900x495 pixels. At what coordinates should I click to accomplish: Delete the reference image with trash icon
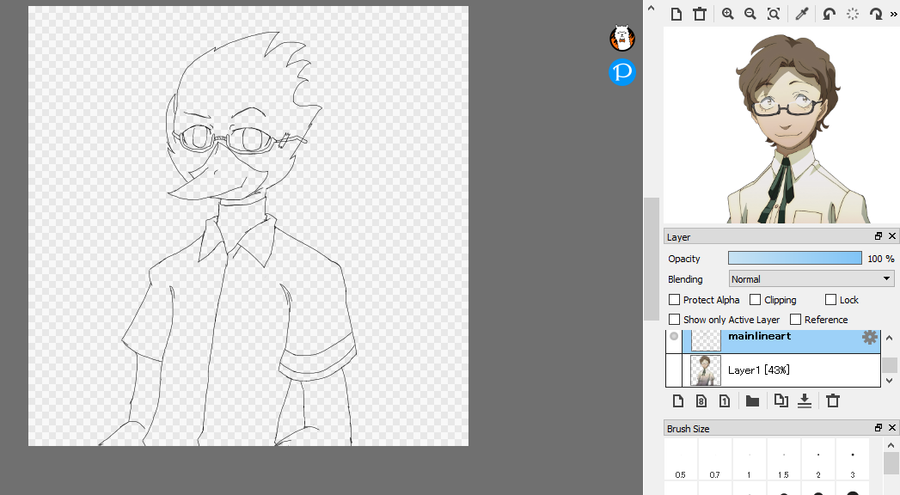point(699,14)
